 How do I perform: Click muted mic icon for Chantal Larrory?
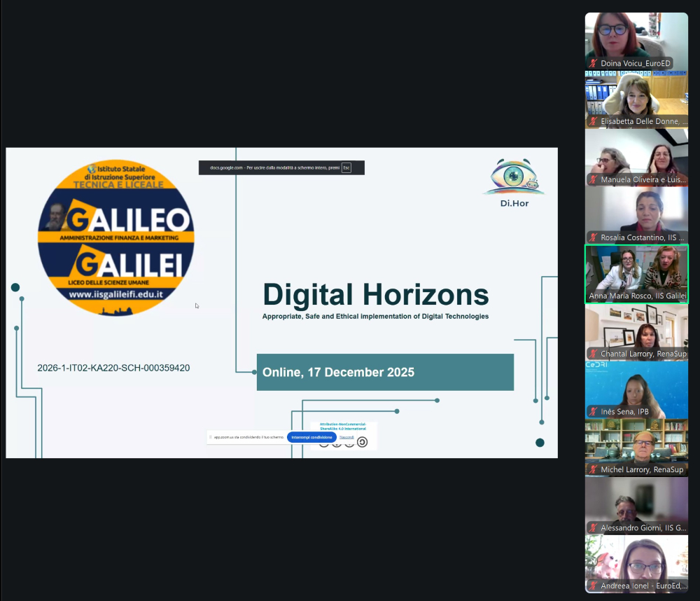593,354
